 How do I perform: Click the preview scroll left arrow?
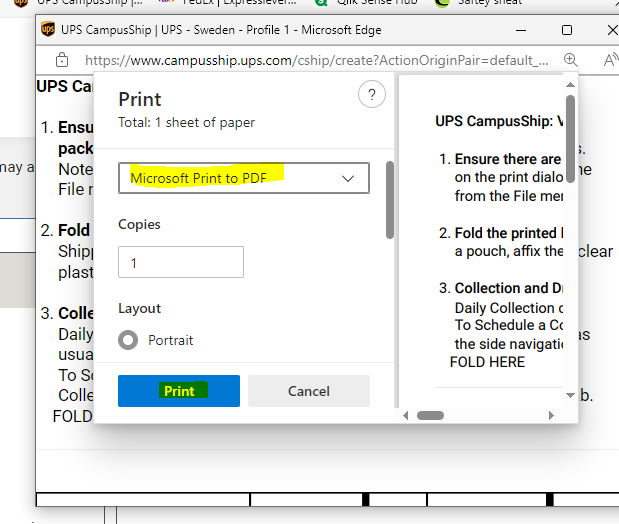click(x=405, y=415)
